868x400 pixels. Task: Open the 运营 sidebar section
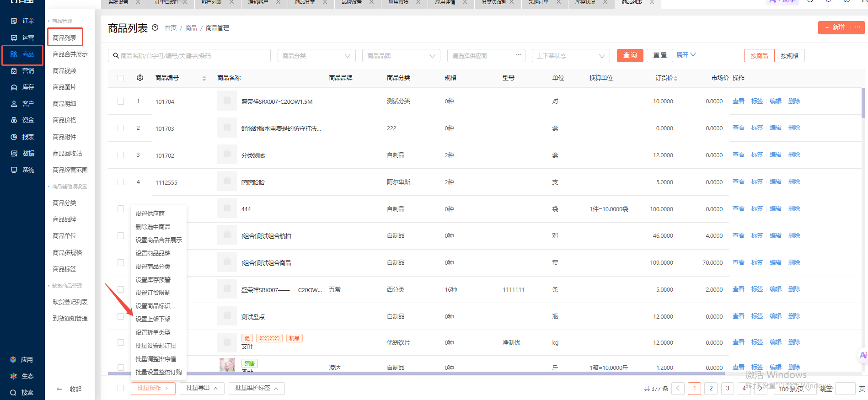pyautogui.click(x=22, y=37)
